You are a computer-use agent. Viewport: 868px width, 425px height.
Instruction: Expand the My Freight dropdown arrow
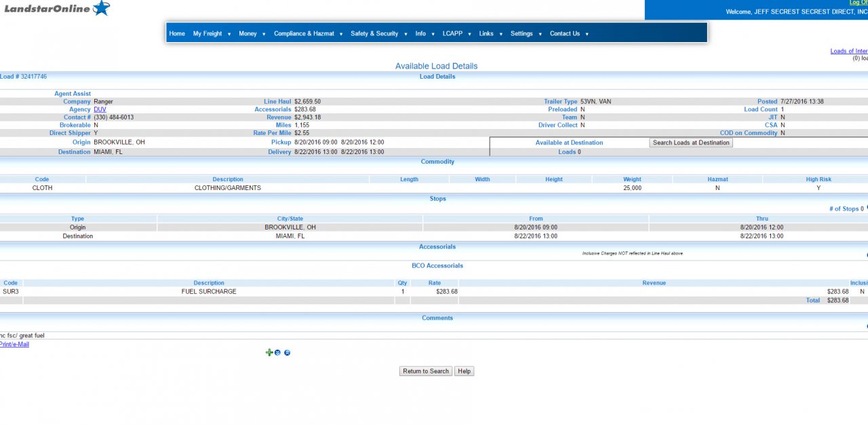229,34
